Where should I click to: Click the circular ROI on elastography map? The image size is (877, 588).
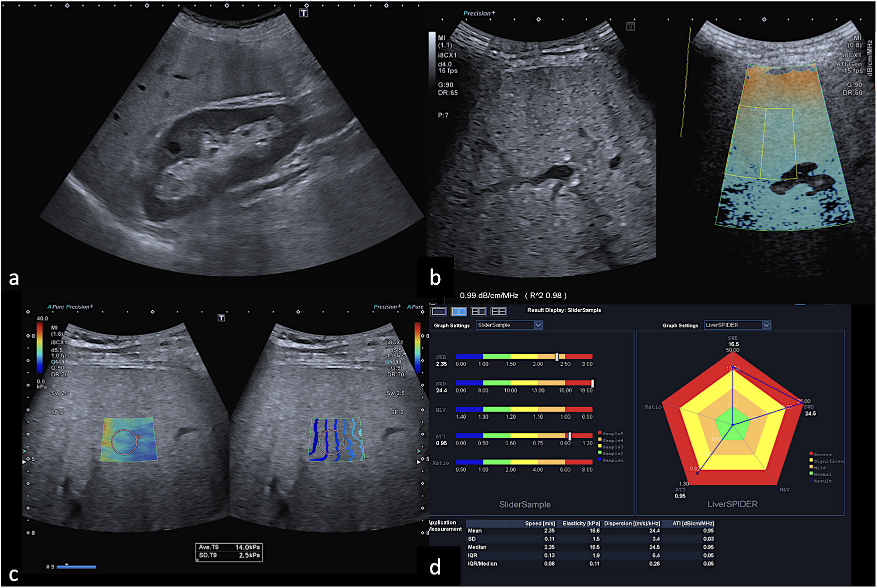[124, 442]
